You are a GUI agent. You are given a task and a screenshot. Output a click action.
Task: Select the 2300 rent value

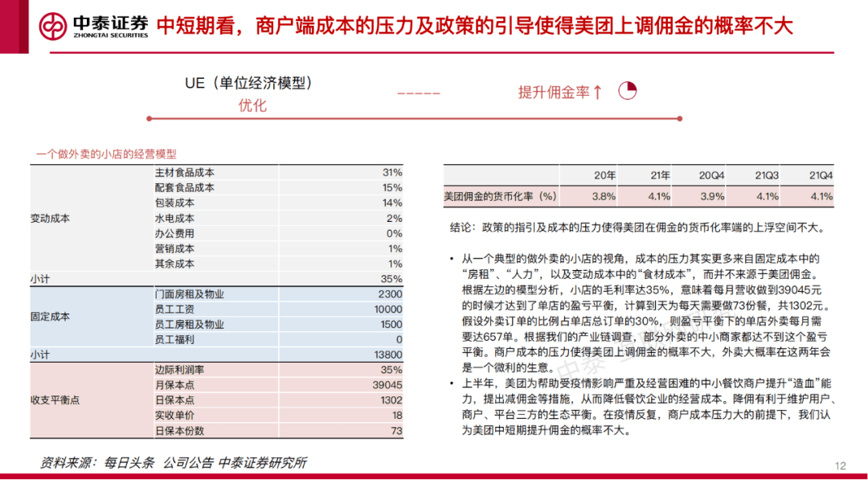[x=391, y=294]
